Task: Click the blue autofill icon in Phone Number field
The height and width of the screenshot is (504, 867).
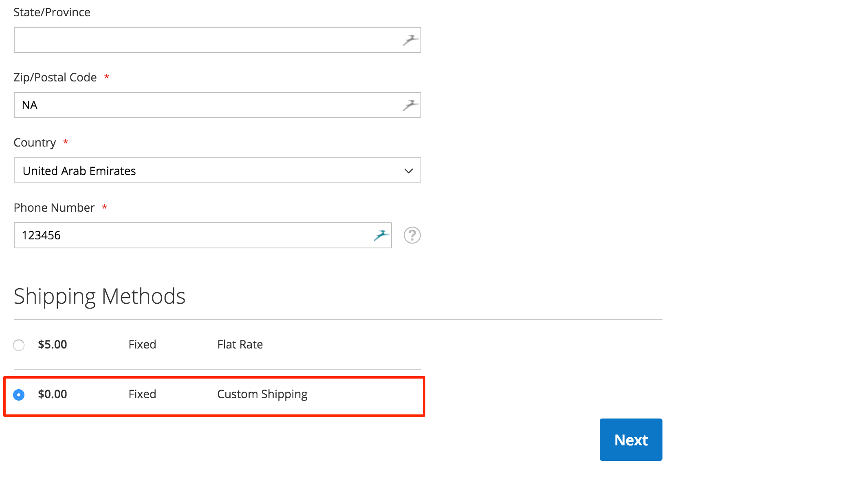Action: [x=382, y=234]
